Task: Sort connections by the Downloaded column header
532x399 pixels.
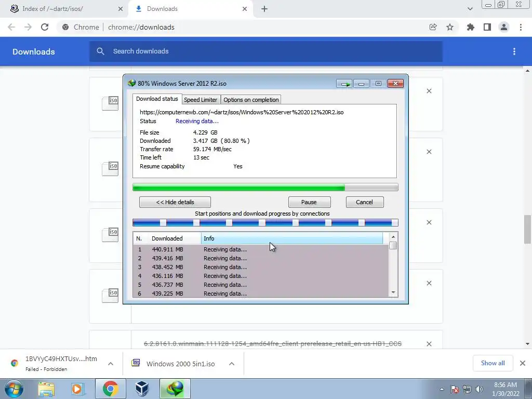Action: click(175, 238)
